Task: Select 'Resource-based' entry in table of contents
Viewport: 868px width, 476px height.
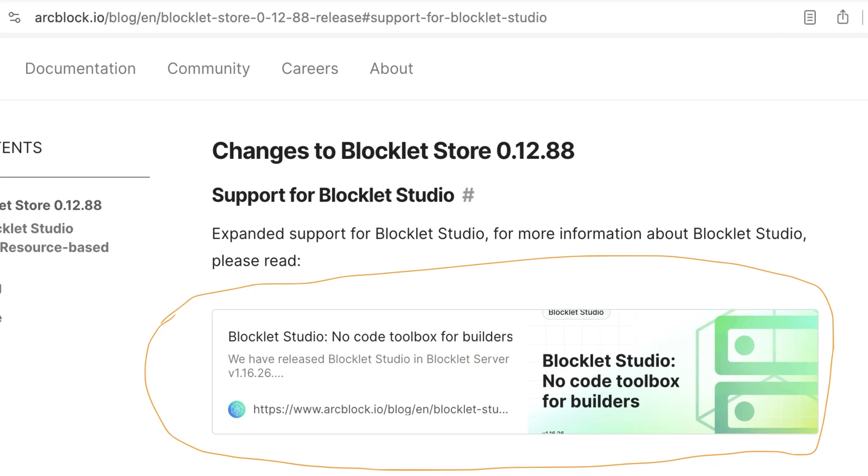Action: (54, 247)
